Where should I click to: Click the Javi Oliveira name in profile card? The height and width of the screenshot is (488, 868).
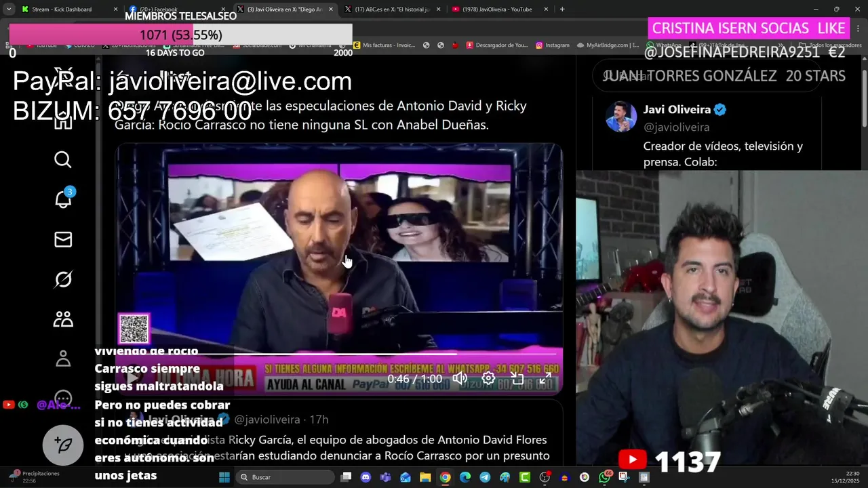click(x=677, y=110)
